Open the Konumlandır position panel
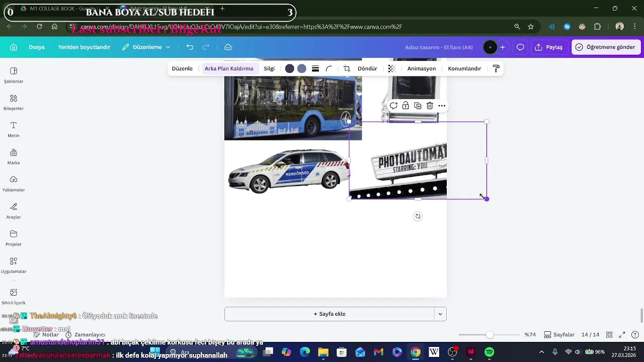644x362 pixels. (x=464, y=69)
